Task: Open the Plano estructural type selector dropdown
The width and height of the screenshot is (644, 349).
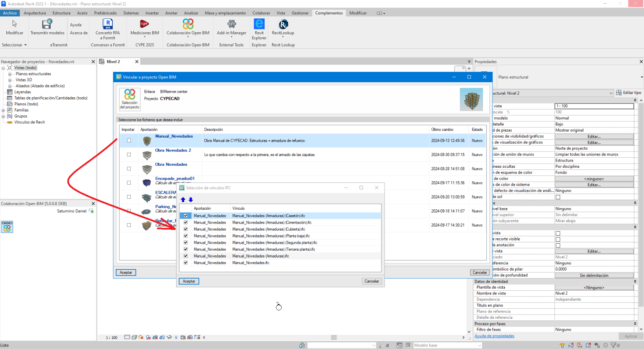Action: click(x=641, y=77)
